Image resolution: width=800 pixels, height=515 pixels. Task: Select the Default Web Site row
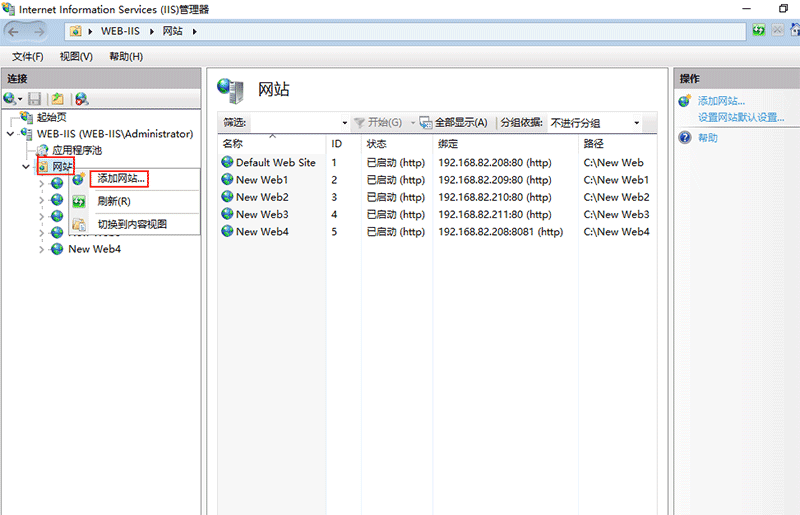click(x=437, y=163)
